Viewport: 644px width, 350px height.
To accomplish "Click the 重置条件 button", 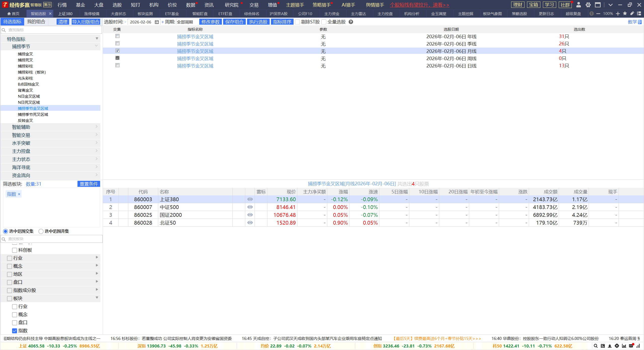I will (89, 184).
